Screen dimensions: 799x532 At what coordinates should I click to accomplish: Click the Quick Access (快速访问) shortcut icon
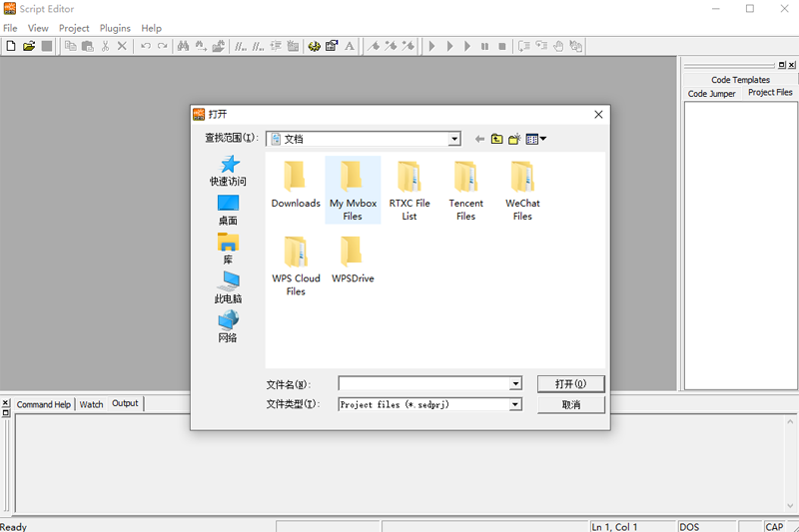228,170
